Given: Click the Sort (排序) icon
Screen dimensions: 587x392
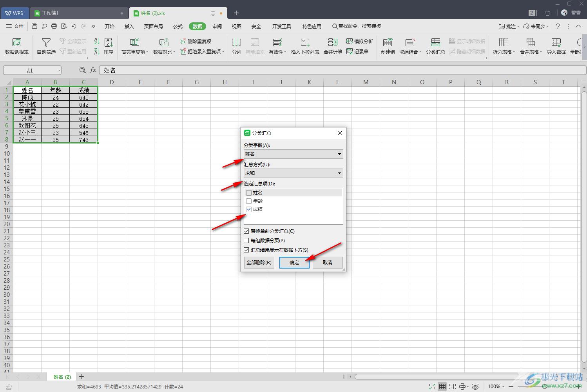Looking at the screenshot, I should click(x=109, y=46).
